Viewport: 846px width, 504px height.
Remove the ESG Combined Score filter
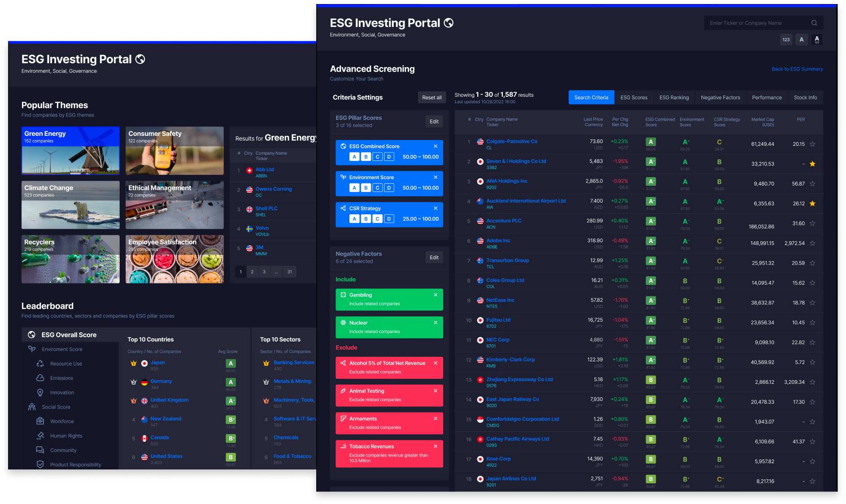coord(435,146)
